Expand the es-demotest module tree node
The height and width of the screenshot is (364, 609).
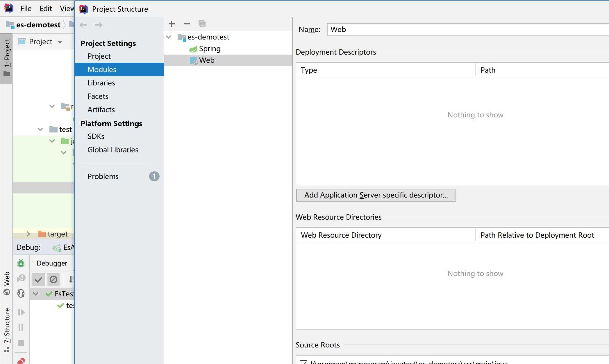tap(169, 37)
